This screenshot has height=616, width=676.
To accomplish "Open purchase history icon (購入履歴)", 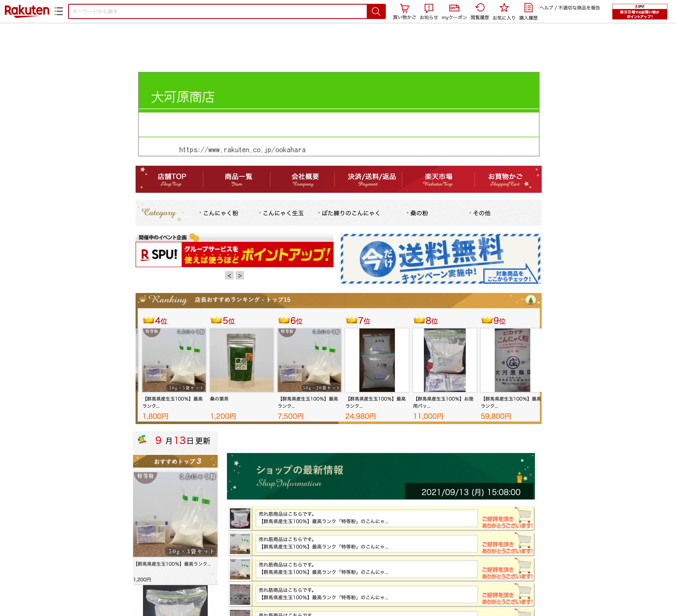I will coord(528,8).
